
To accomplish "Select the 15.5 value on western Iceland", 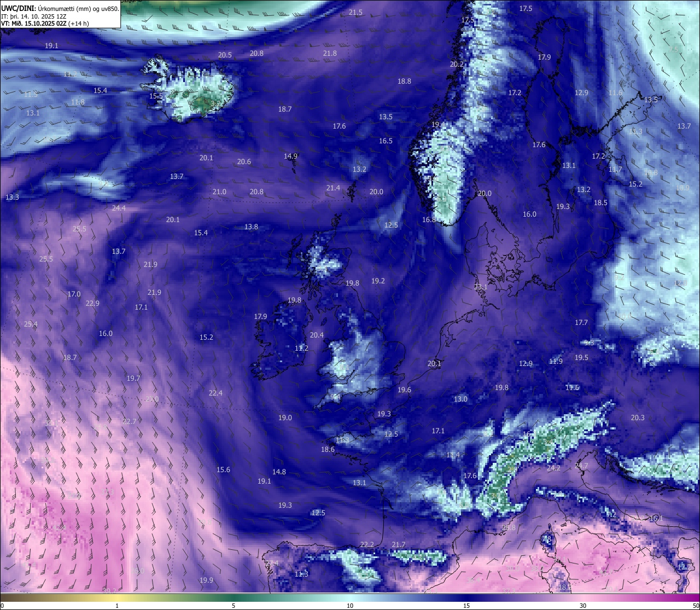I will (156, 96).
